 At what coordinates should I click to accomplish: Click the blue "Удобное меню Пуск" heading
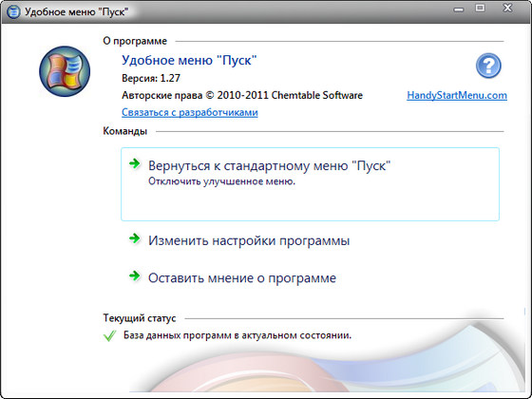click(x=189, y=61)
